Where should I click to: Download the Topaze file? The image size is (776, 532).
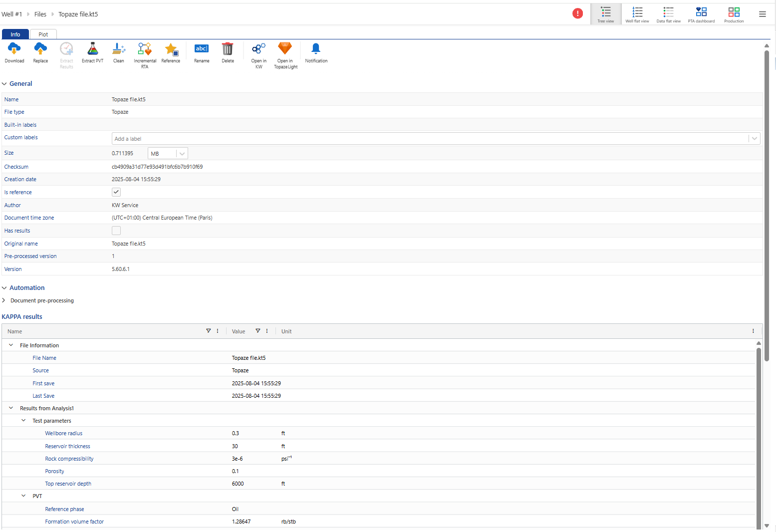(14, 53)
